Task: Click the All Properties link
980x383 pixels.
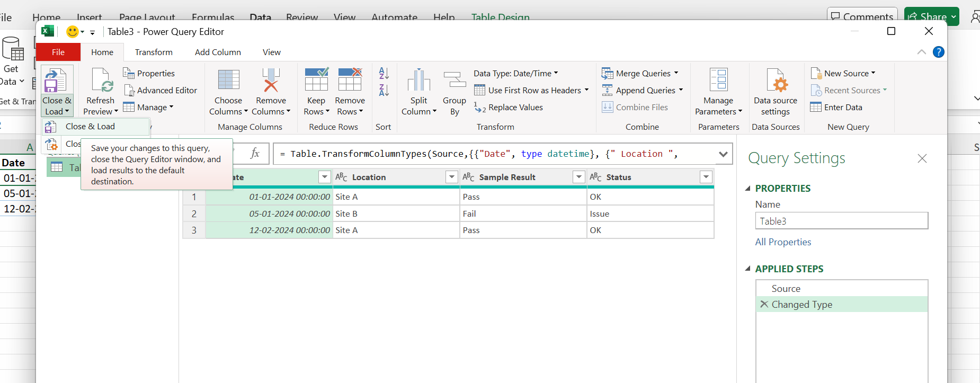Action: (783, 242)
